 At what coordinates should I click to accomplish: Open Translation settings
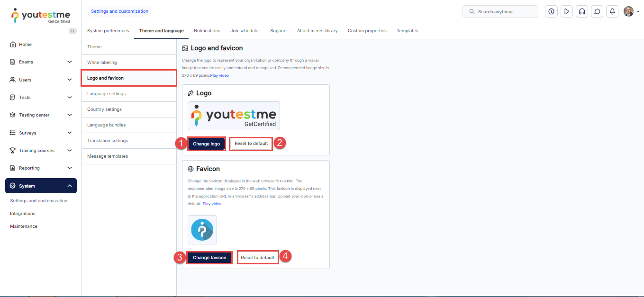[x=129, y=141]
